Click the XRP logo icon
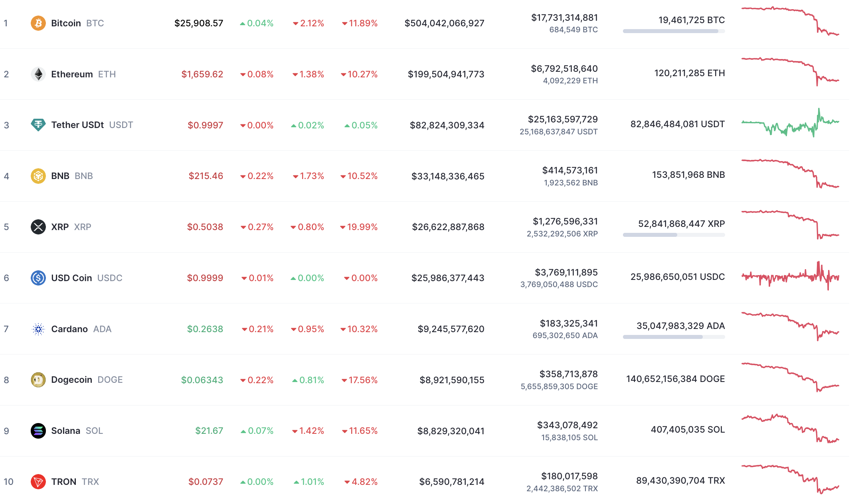 [x=38, y=227]
